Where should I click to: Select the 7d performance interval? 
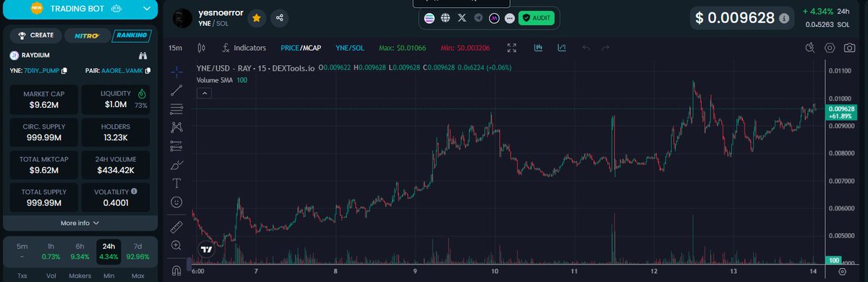pyautogui.click(x=137, y=252)
